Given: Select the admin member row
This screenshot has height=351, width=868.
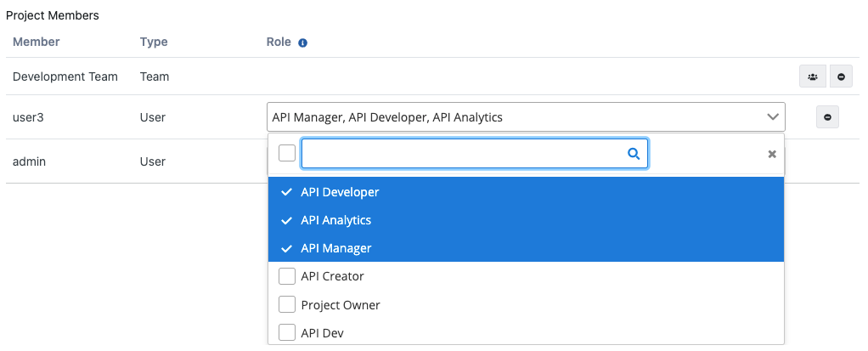Looking at the screenshot, I should (30, 161).
